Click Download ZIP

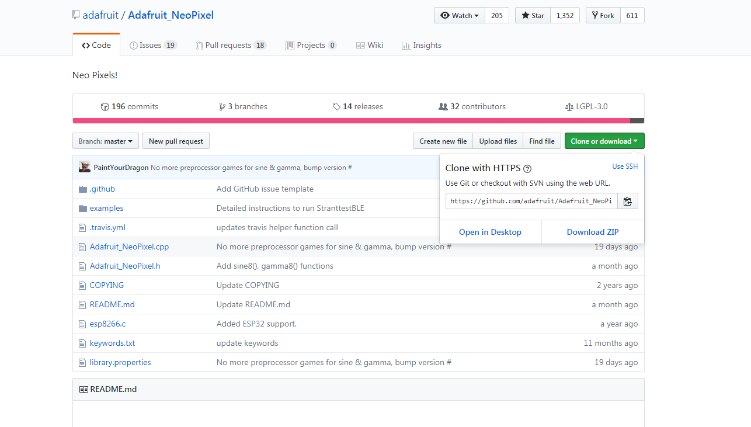[x=593, y=232]
